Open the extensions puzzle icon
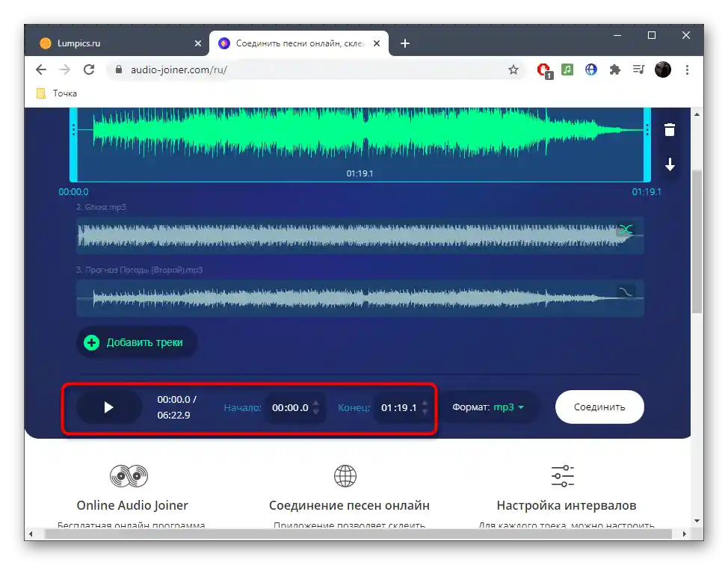 [x=614, y=70]
